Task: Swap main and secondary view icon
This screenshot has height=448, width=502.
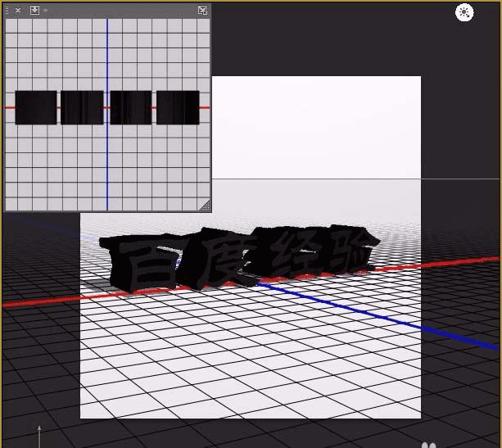Action: pyautogui.click(x=202, y=11)
